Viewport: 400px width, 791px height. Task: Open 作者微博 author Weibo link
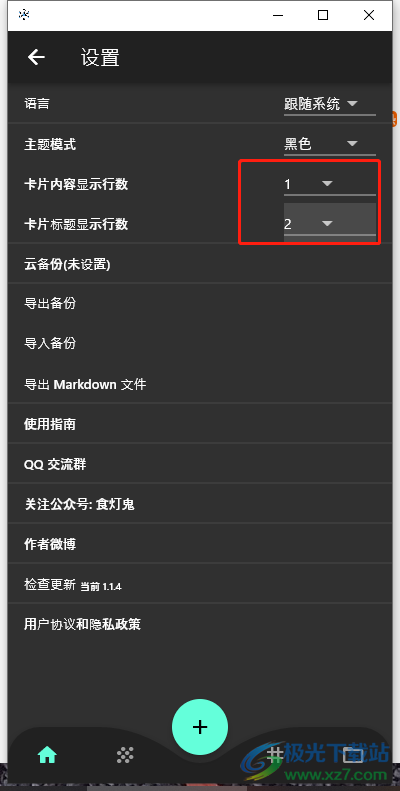(x=200, y=544)
